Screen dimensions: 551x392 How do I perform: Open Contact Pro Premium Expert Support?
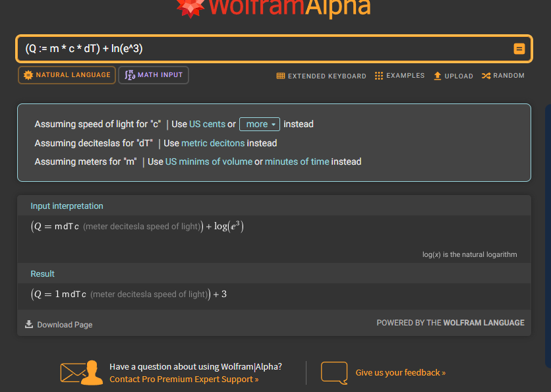184,379
